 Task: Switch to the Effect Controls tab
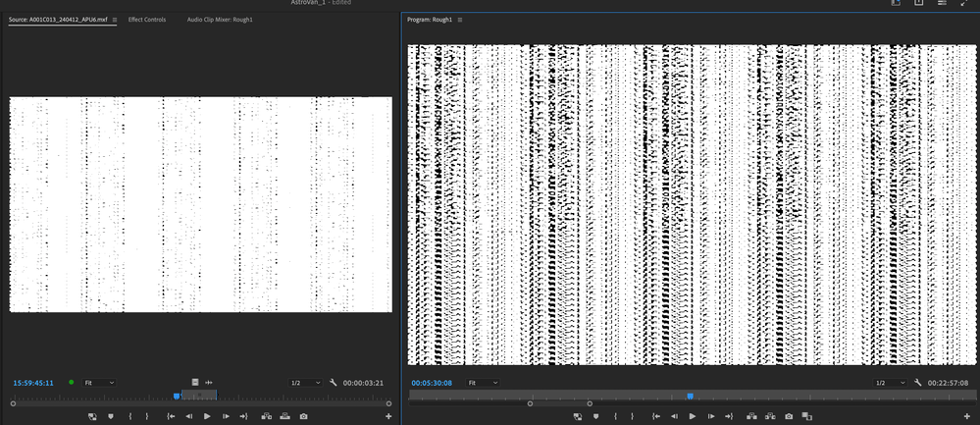(147, 20)
